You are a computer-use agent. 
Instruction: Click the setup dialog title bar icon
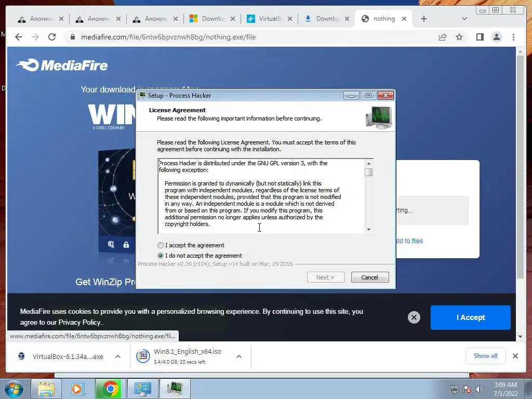tap(142, 96)
